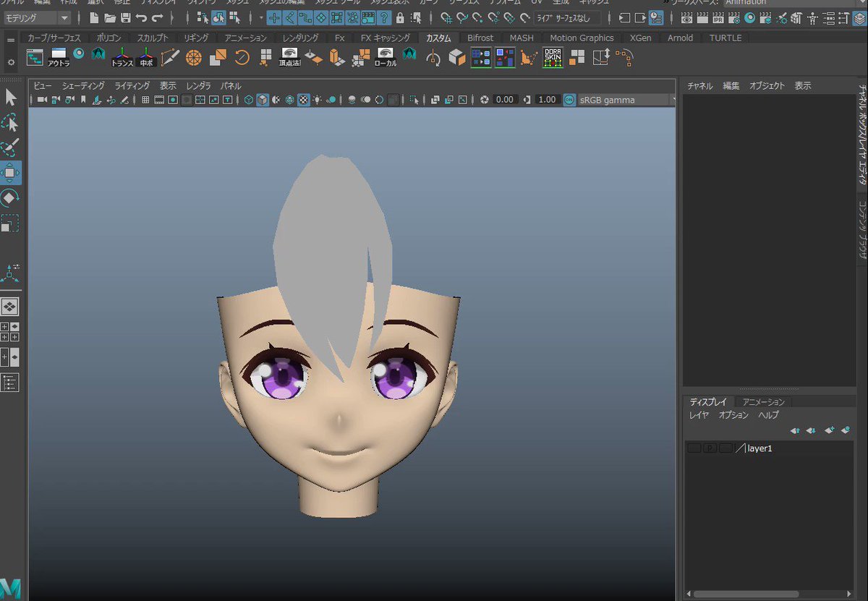Activate the Lasso Select tool
Screen dimensions: 868x601
[10, 123]
